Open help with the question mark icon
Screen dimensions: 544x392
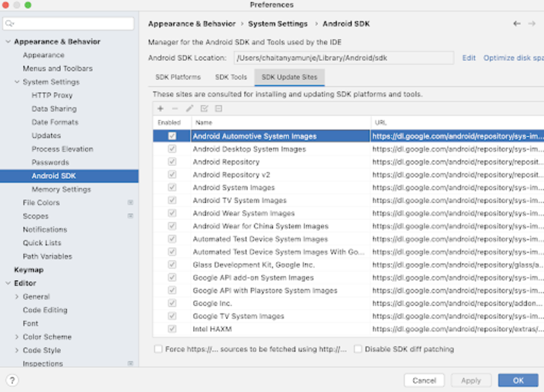(12, 380)
